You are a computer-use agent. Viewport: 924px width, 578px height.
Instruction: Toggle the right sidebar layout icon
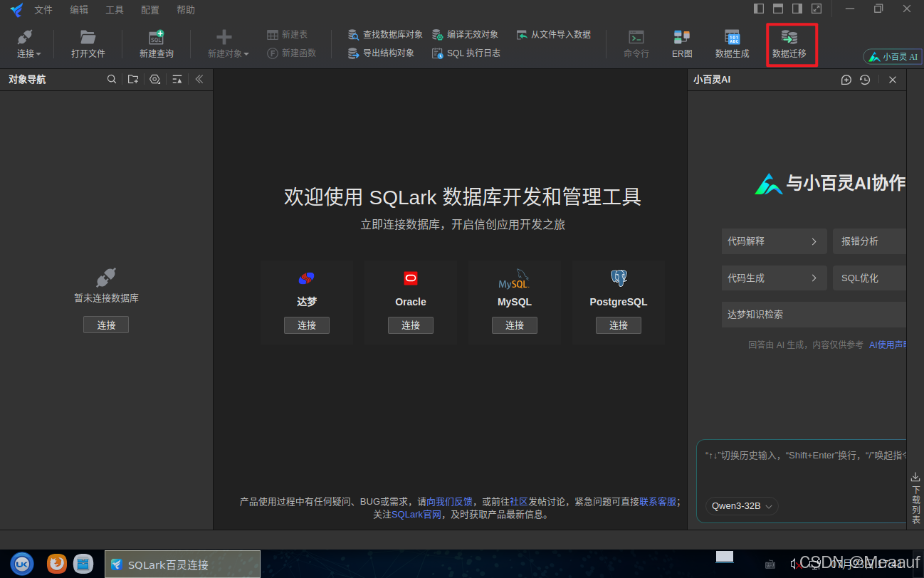pyautogui.click(x=797, y=9)
